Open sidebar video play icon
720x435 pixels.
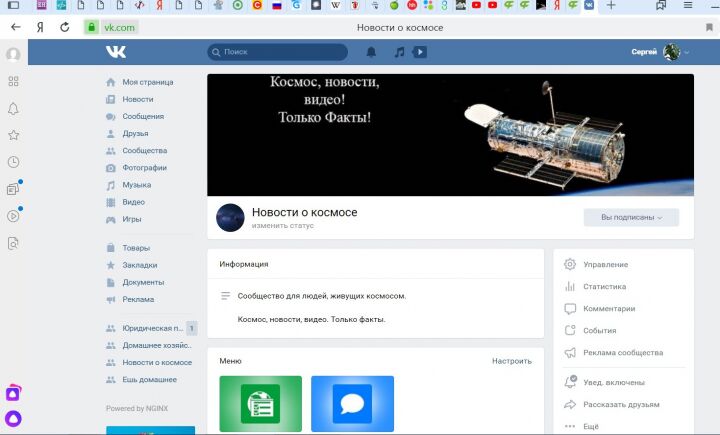pos(13,216)
